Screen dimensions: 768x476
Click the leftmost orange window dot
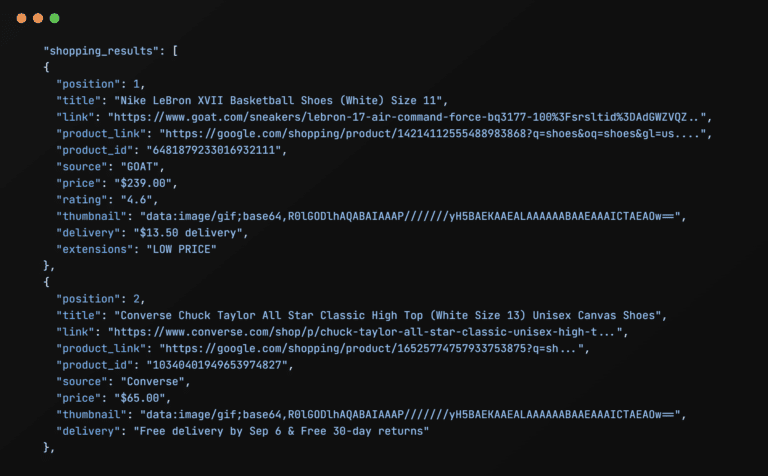click(x=22, y=18)
